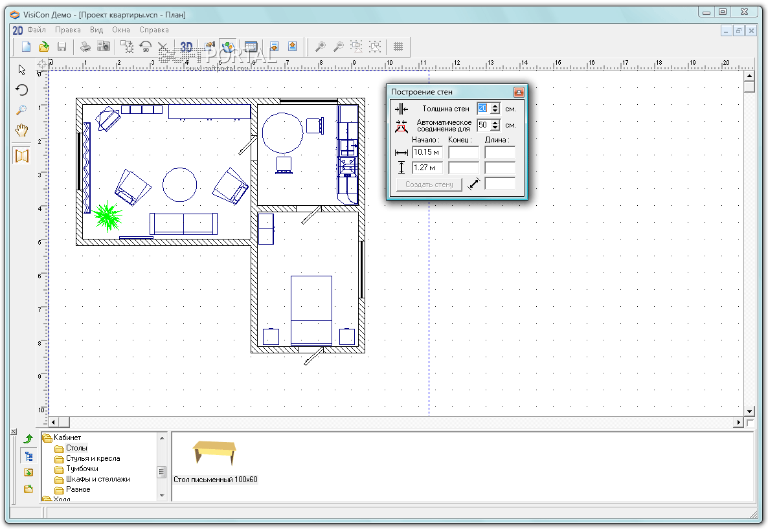The width and height of the screenshot is (768, 532).
Task: Select the Столы folder in catalog
Action: [76, 448]
